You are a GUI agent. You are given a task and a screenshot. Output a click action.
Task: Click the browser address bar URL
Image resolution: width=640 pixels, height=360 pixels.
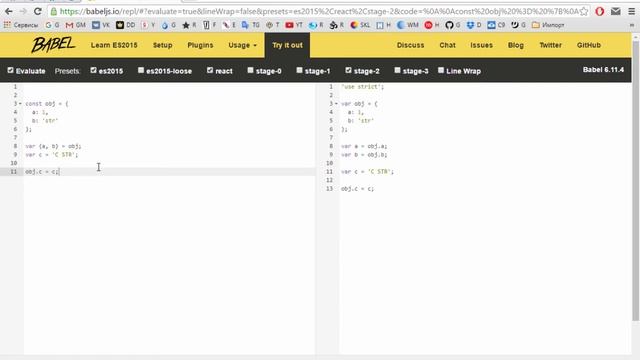pyautogui.click(x=318, y=11)
